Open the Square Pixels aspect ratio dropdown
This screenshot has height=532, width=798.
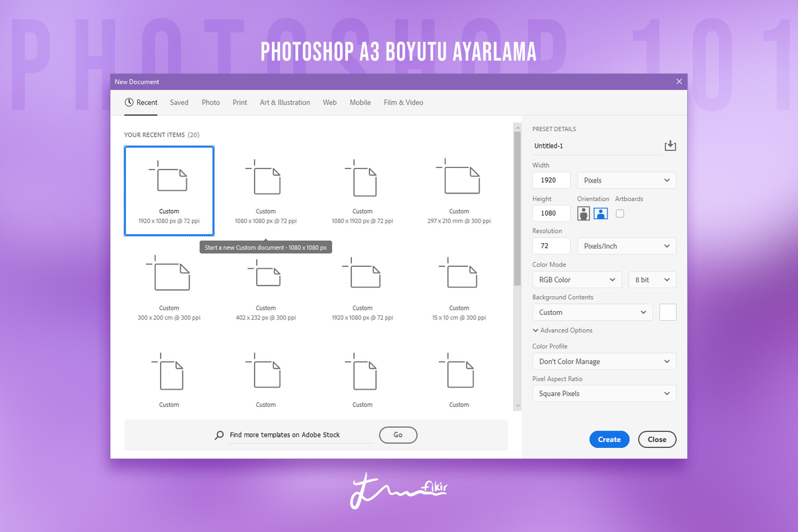click(604, 393)
